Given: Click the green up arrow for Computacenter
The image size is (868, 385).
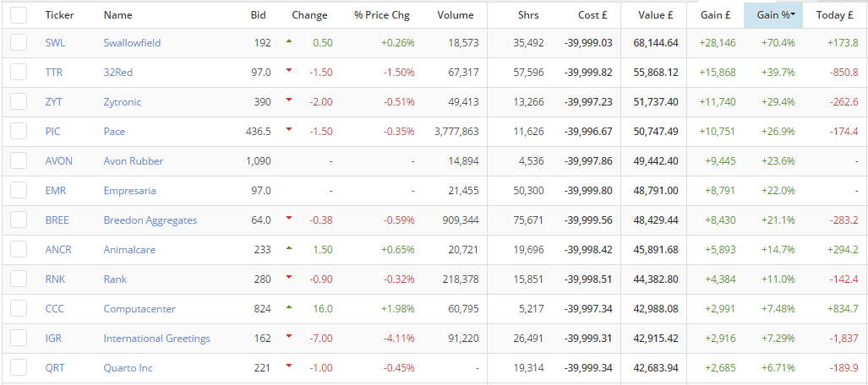Looking at the screenshot, I should [288, 306].
